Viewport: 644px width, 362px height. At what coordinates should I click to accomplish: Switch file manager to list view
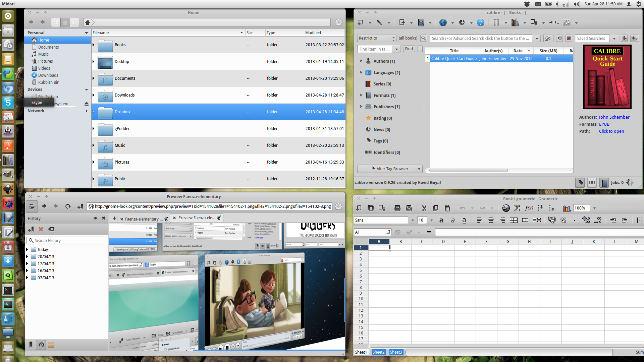(65, 22)
